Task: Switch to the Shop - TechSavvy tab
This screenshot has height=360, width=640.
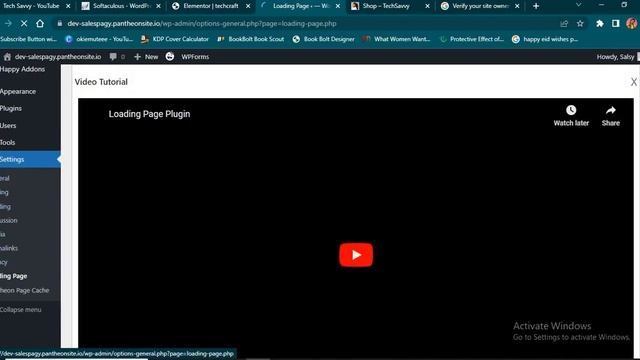Action: point(386,6)
